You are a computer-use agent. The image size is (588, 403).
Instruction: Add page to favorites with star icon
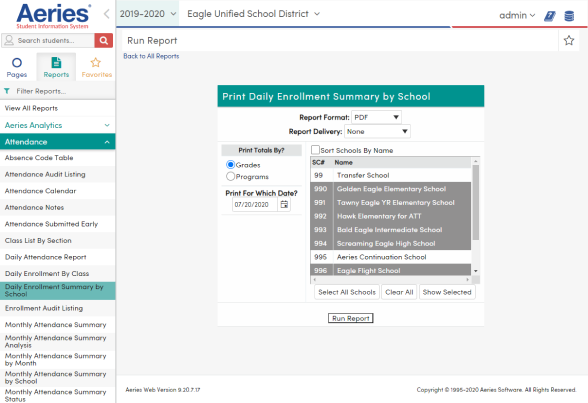coord(569,40)
